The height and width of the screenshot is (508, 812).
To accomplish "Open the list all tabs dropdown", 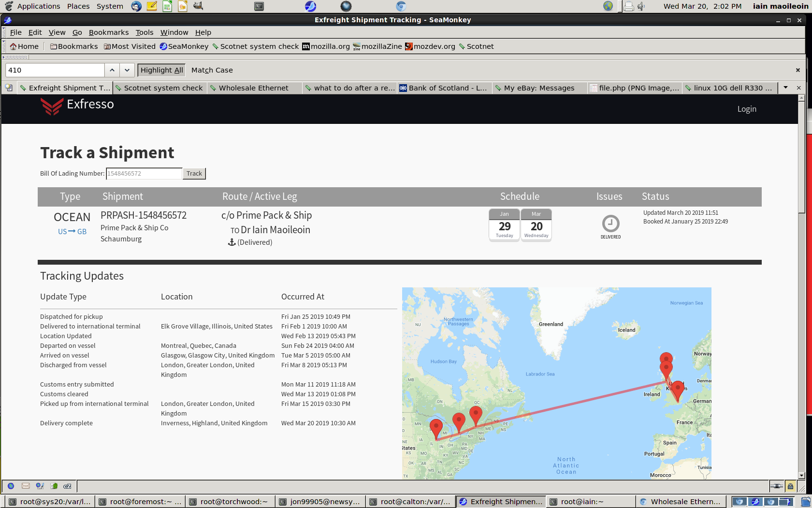I will [x=786, y=88].
